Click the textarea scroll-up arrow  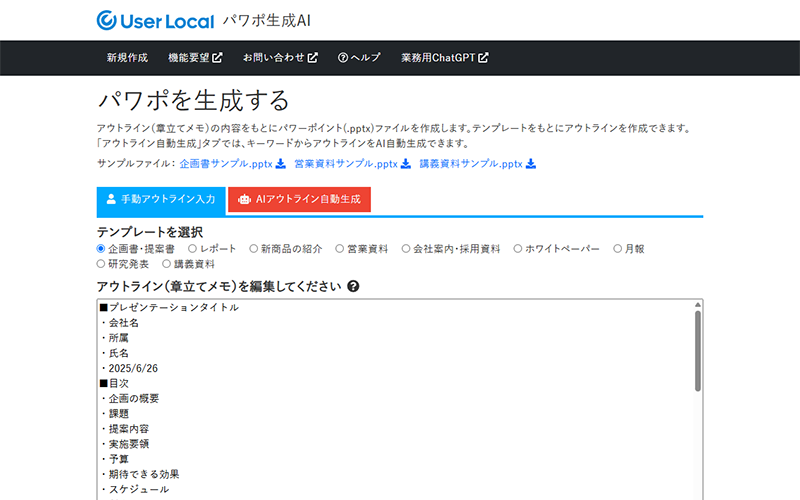point(697,305)
